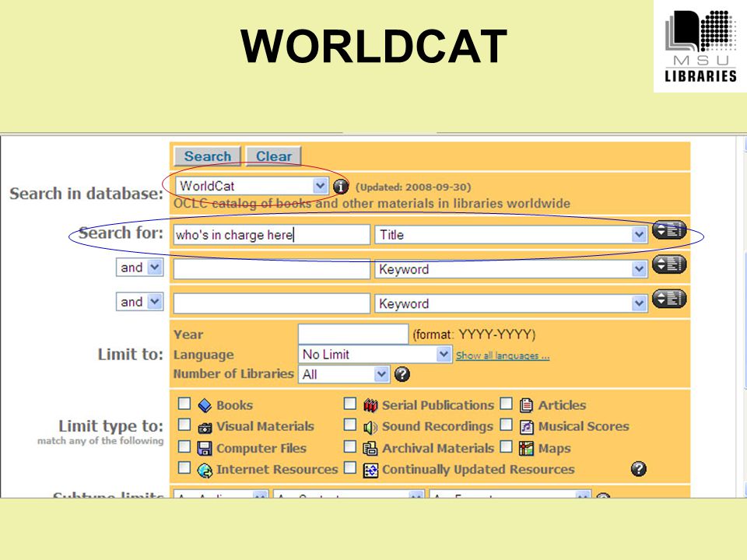Tick the Archival Materials checkbox

[x=350, y=446]
